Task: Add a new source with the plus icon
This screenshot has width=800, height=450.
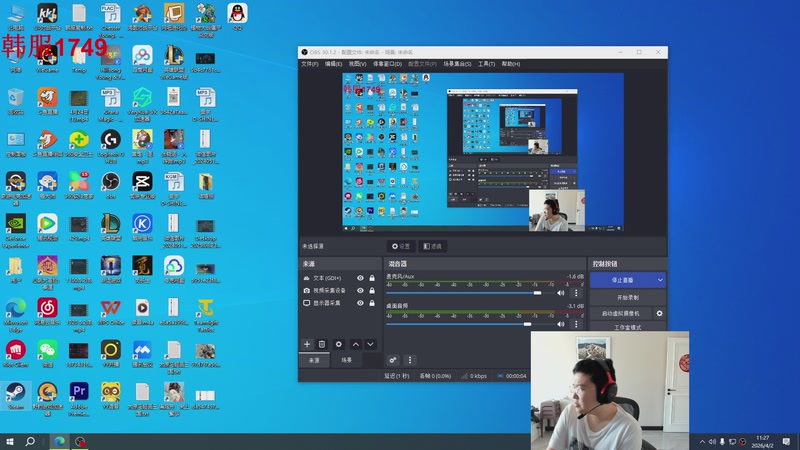Action: pos(307,344)
